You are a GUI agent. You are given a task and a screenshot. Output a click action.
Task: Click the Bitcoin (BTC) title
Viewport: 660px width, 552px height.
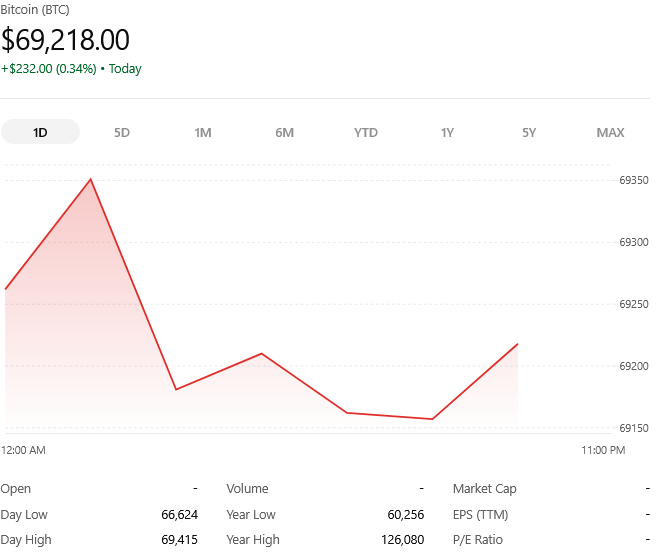point(35,9)
